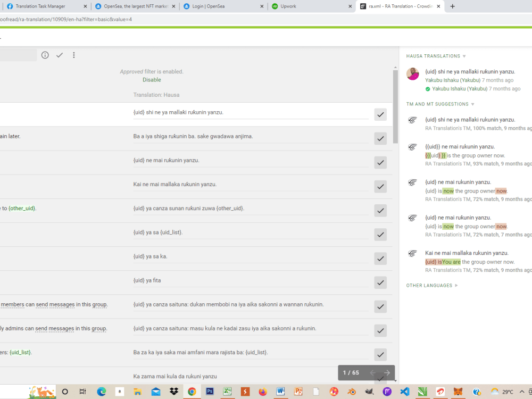This screenshot has width=532, height=399.
Task: Collapse the TM and MT Suggestions section
Action: point(440,104)
